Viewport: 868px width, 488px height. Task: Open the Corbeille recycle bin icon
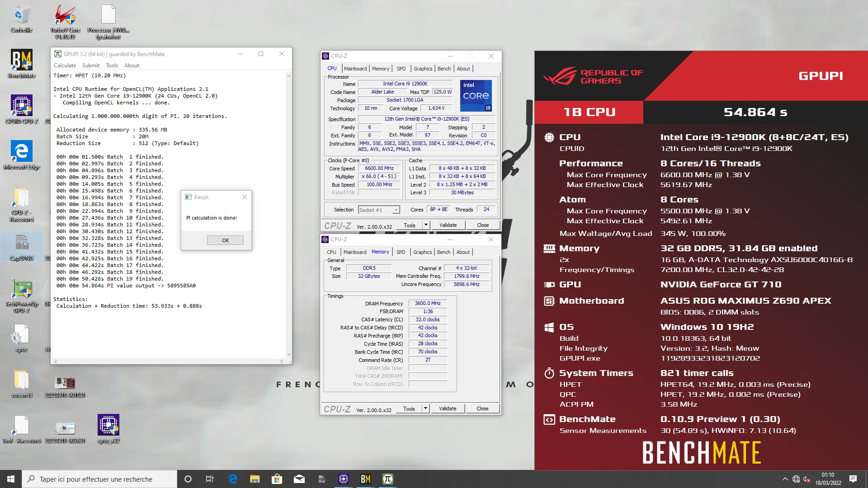point(21,19)
